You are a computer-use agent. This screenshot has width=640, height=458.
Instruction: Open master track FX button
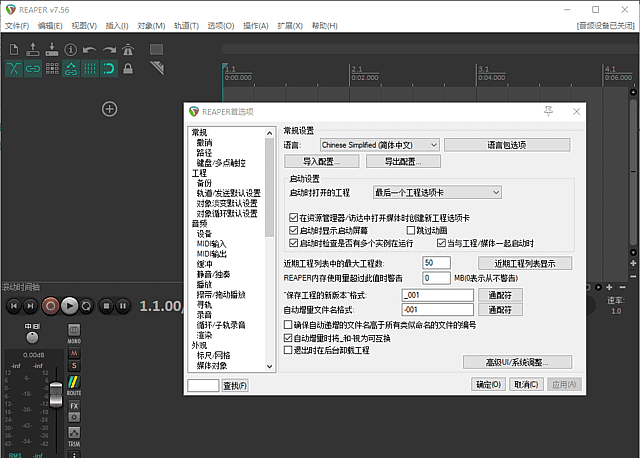click(x=74, y=406)
